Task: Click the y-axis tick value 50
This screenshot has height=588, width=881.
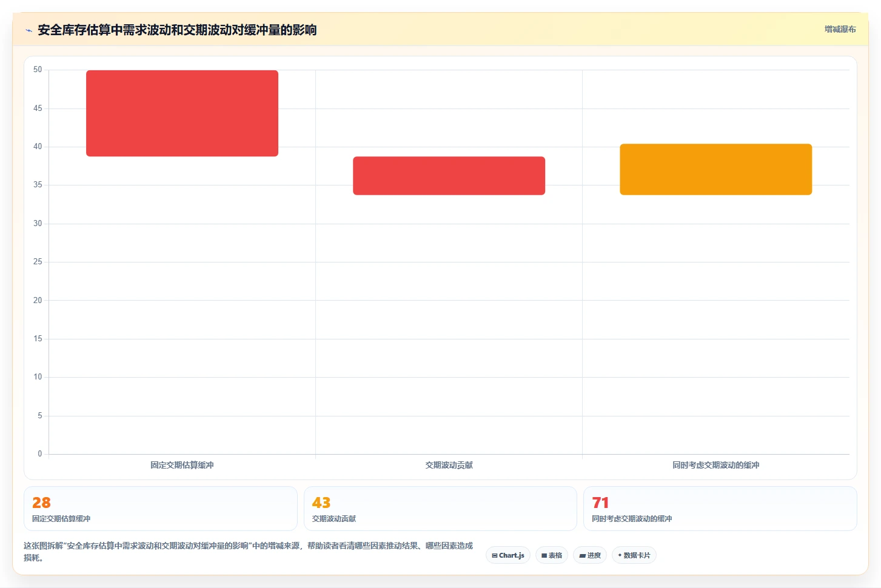Action: (x=38, y=70)
